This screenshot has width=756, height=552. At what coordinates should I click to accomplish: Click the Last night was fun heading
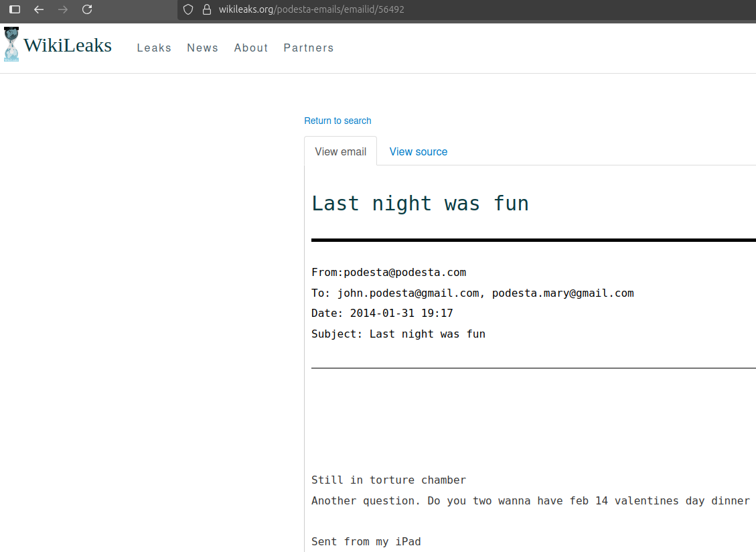[x=420, y=203]
